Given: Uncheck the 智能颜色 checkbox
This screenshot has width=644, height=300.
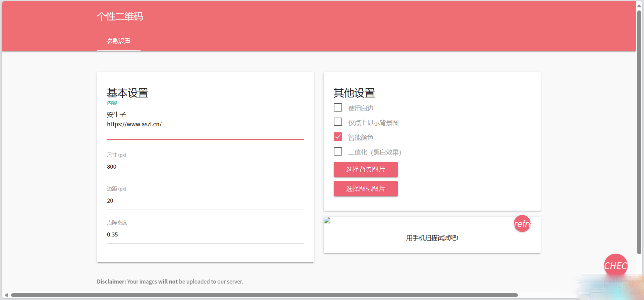Looking at the screenshot, I should pyautogui.click(x=338, y=137).
